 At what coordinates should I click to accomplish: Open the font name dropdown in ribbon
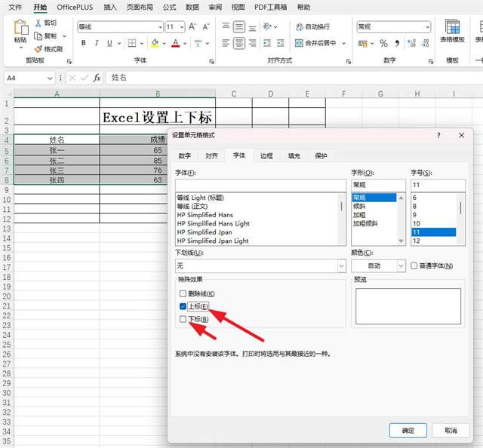tap(160, 27)
